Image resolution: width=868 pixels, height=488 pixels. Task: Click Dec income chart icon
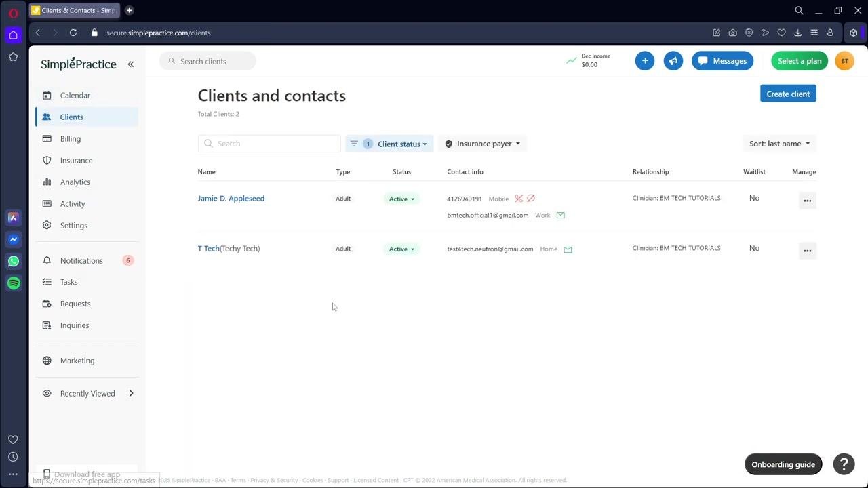[572, 61]
